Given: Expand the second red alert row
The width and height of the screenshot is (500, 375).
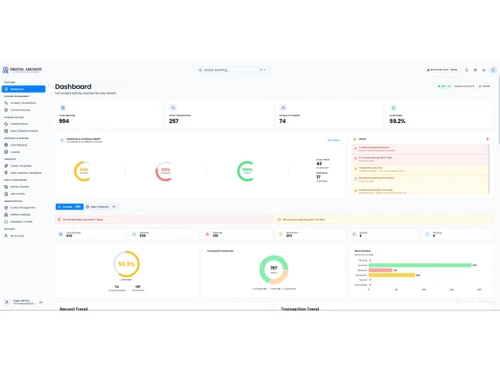Looking at the screenshot, I should coord(420,159).
